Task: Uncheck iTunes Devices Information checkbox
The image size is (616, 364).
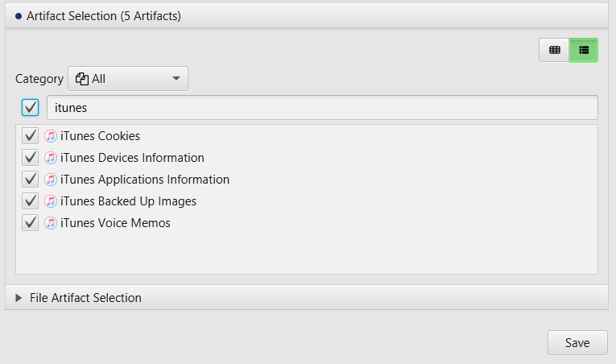Action: click(31, 158)
